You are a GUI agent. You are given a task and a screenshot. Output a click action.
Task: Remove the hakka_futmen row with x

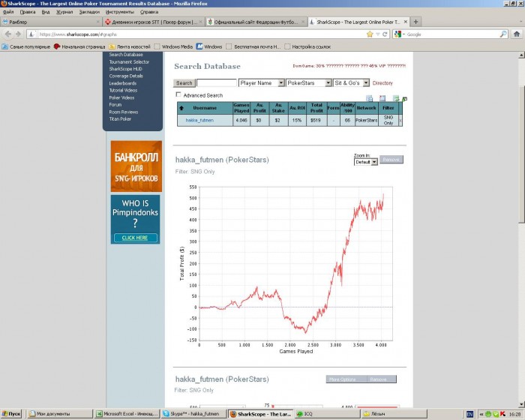pos(400,120)
